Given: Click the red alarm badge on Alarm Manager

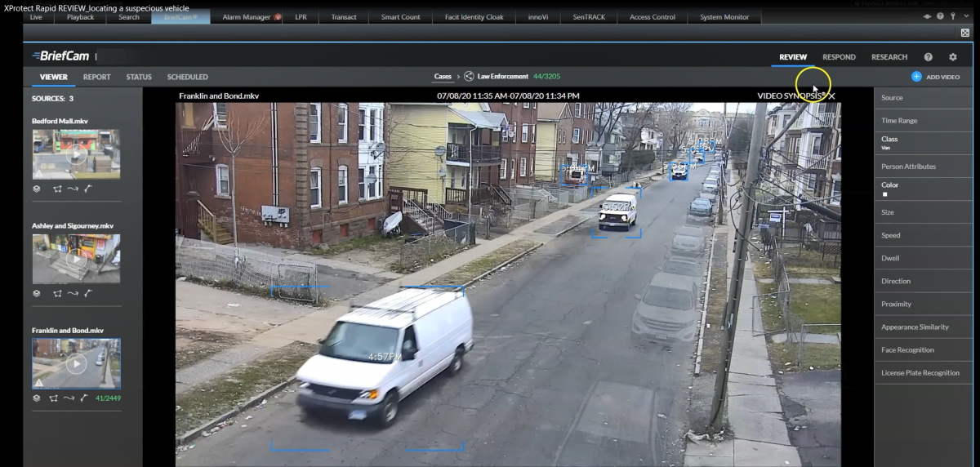Looking at the screenshot, I should [x=278, y=17].
